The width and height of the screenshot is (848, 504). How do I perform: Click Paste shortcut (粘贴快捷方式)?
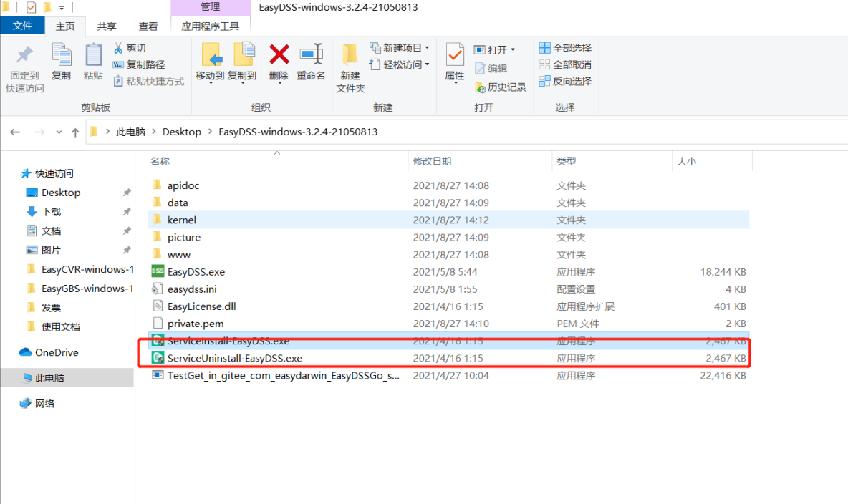[149, 81]
